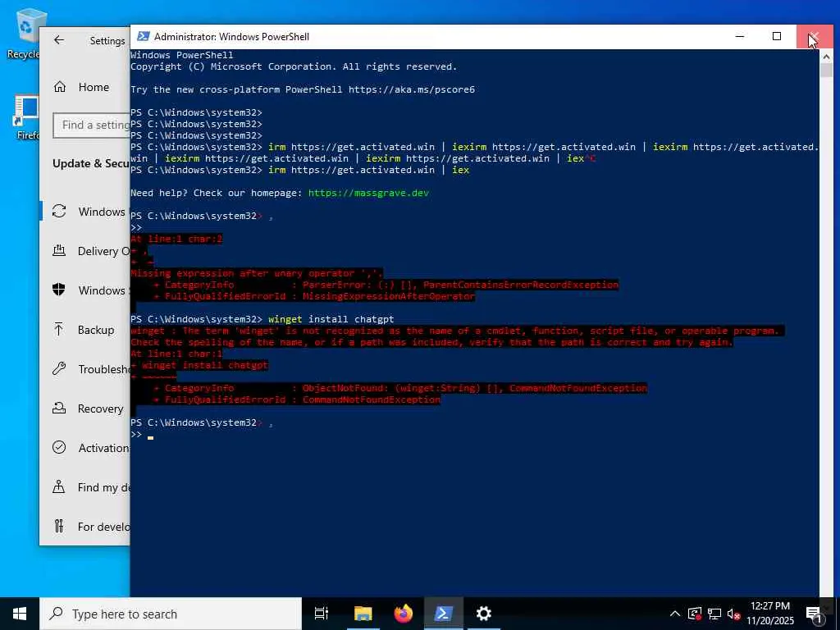Maximize the PowerShell window
The width and height of the screenshot is (840, 630).
tap(777, 36)
